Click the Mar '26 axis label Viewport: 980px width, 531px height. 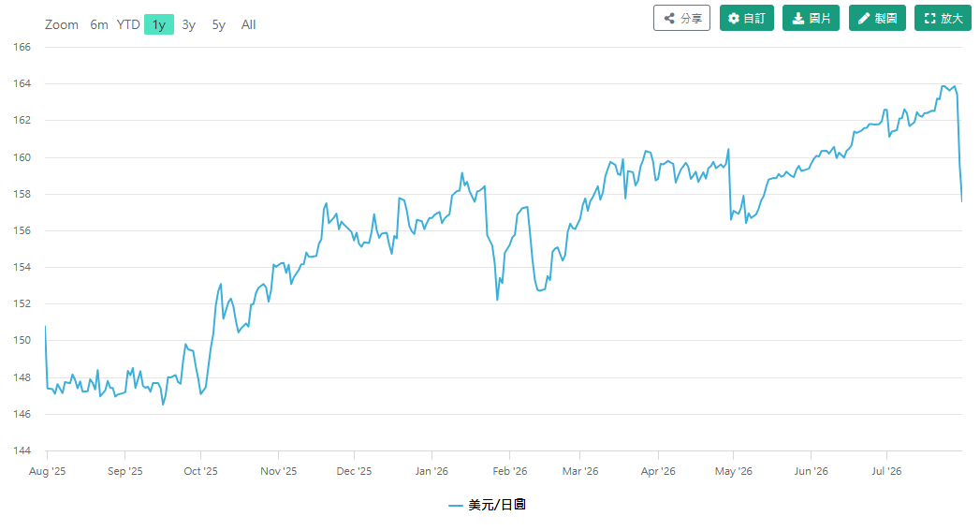click(x=580, y=471)
